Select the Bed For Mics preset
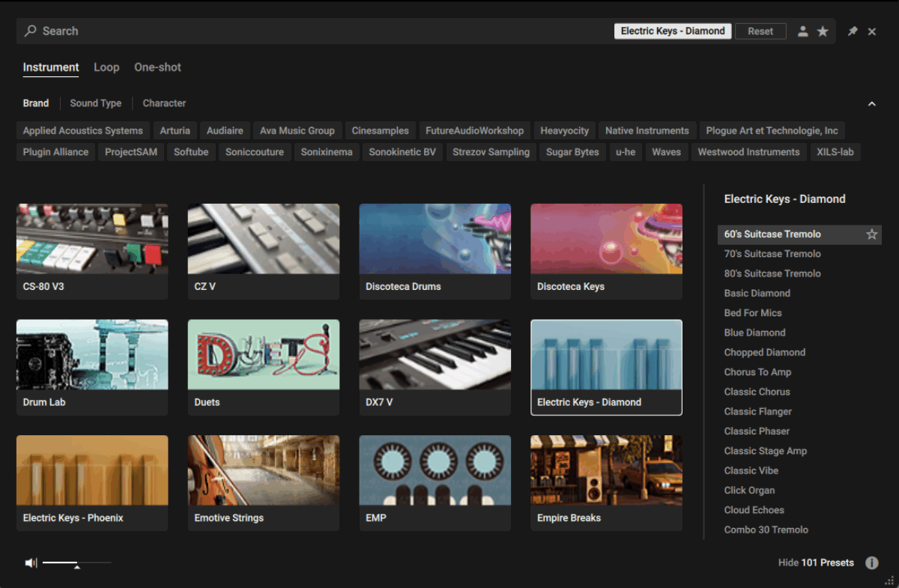The height and width of the screenshot is (588, 899). pyautogui.click(x=799, y=313)
